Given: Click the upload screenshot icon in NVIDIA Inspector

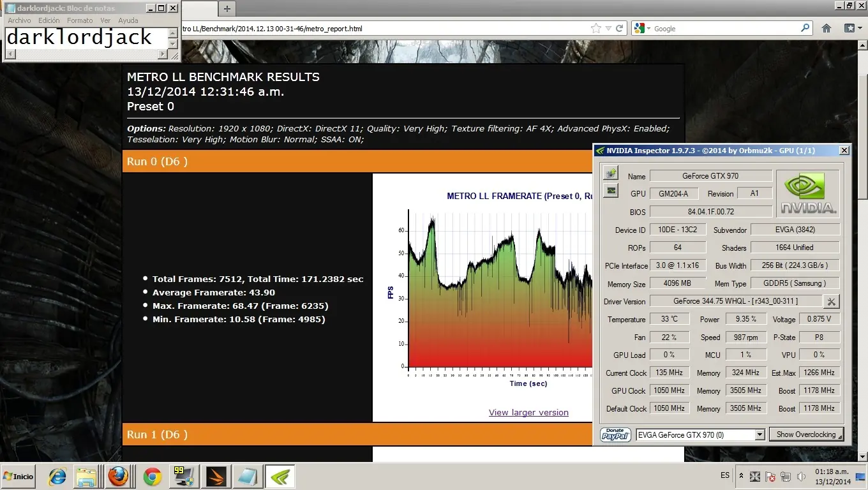Looking at the screenshot, I should (x=611, y=173).
